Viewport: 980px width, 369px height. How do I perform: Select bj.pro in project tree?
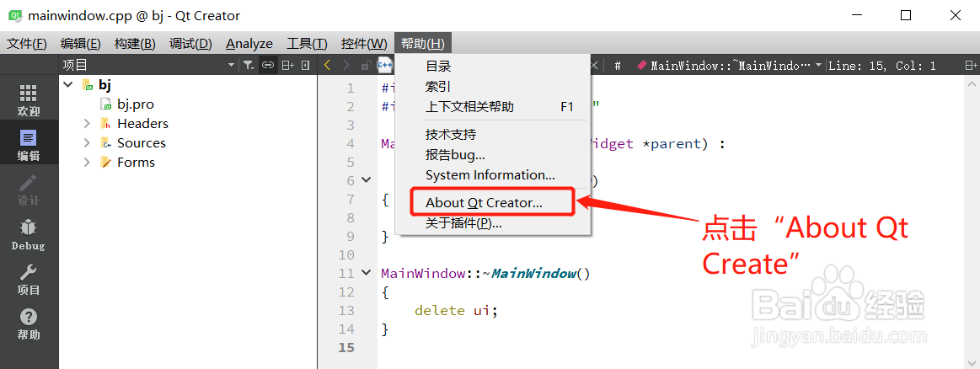tap(135, 104)
